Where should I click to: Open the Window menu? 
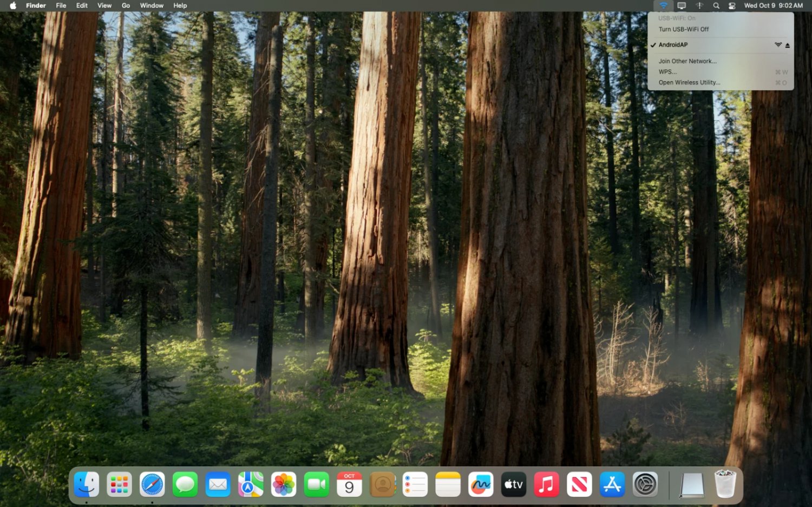tap(152, 5)
